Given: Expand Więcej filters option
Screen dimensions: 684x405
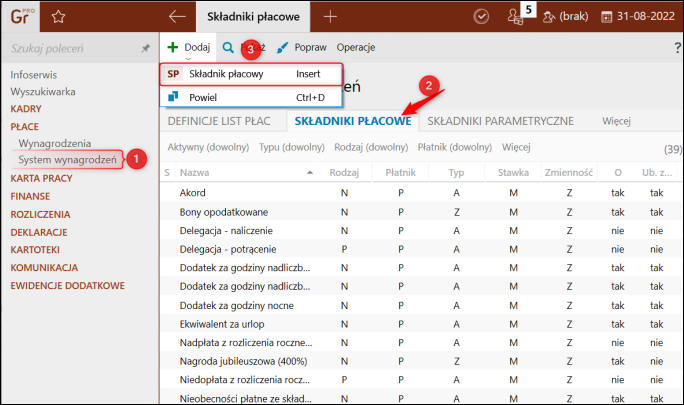Looking at the screenshot, I should click(516, 147).
